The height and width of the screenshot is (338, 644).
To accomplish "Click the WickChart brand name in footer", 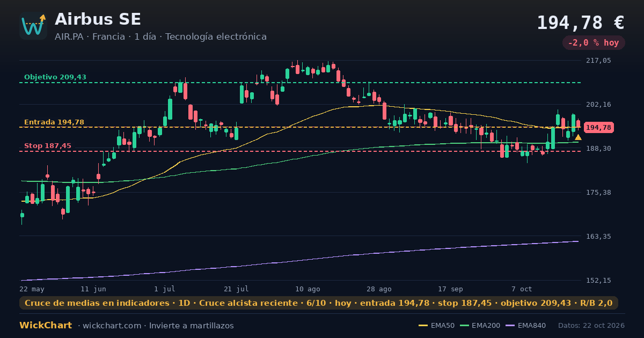I will tap(46, 326).
